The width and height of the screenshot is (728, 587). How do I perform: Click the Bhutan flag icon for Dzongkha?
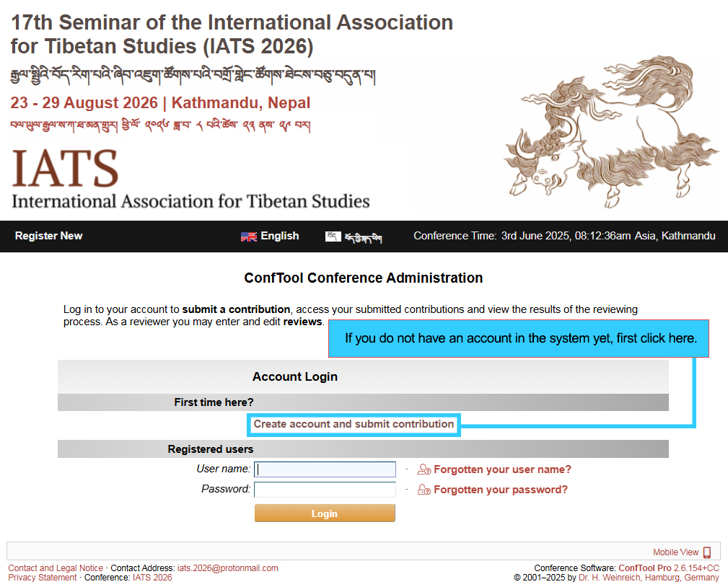pyautogui.click(x=333, y=237)
